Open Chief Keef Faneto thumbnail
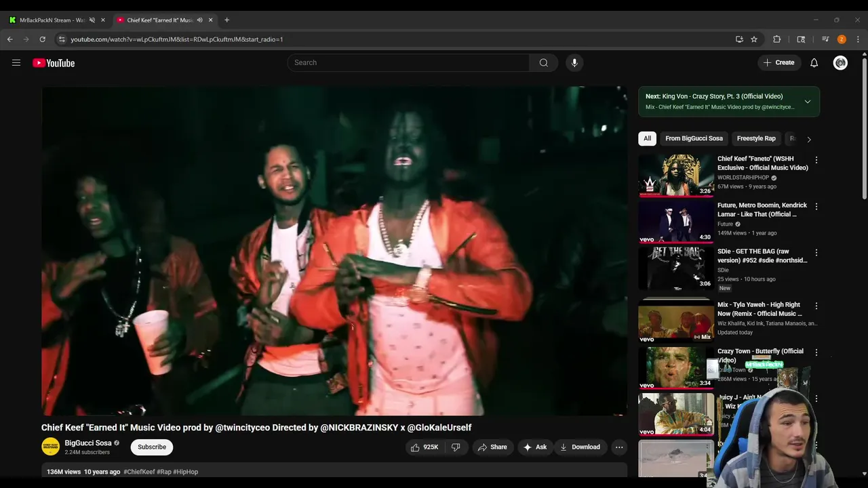 click(x=676, y=175)
